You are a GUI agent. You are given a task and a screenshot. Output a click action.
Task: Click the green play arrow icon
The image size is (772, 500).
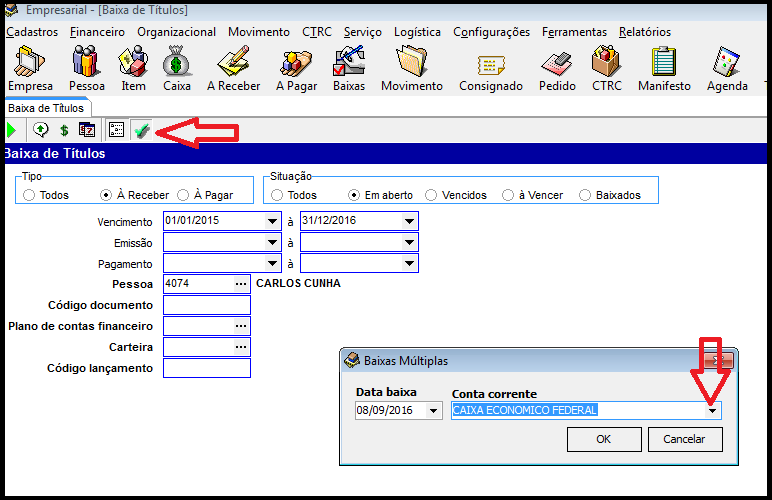[11, 130]
